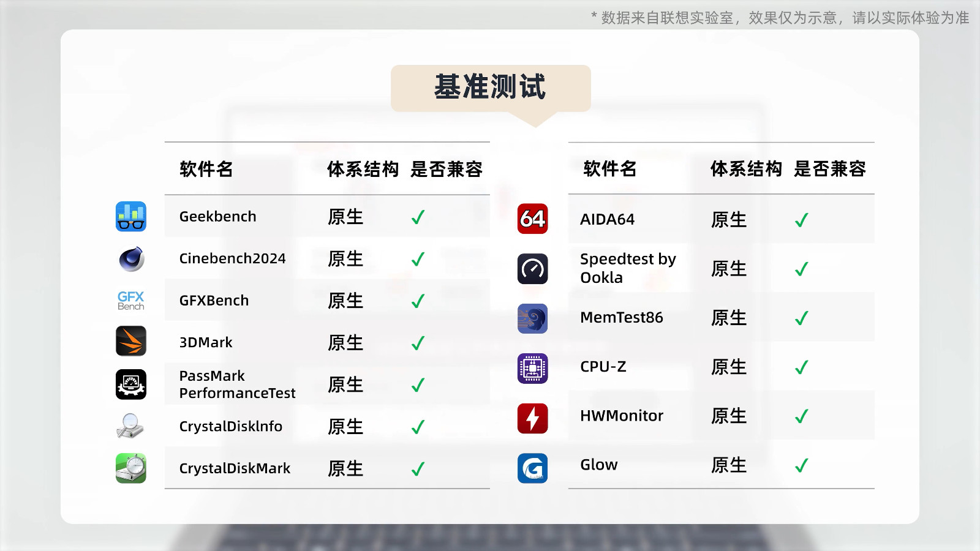
Task: Click the blue Glow icon
Action: (533, 468)
